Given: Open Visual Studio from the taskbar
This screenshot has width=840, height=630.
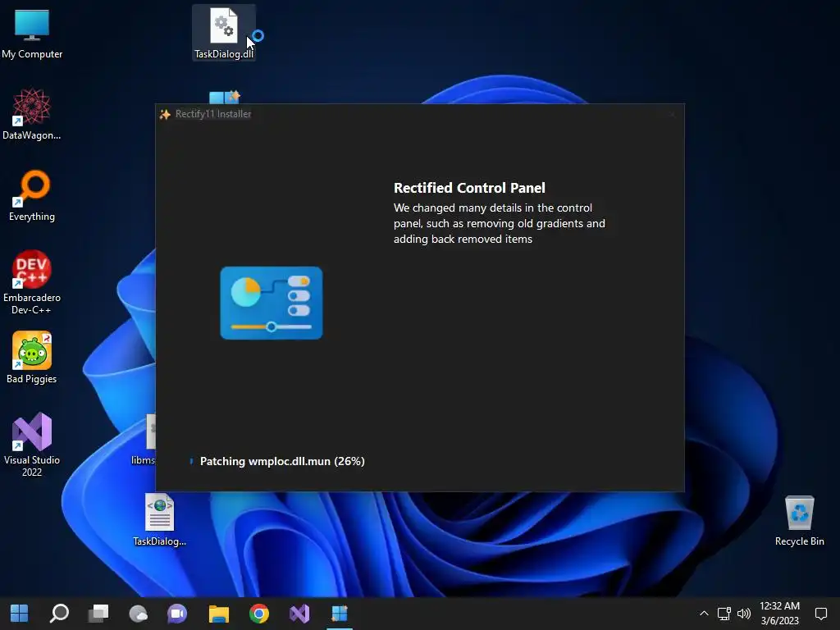Looking at the screenshot, I should click(299, 614).
